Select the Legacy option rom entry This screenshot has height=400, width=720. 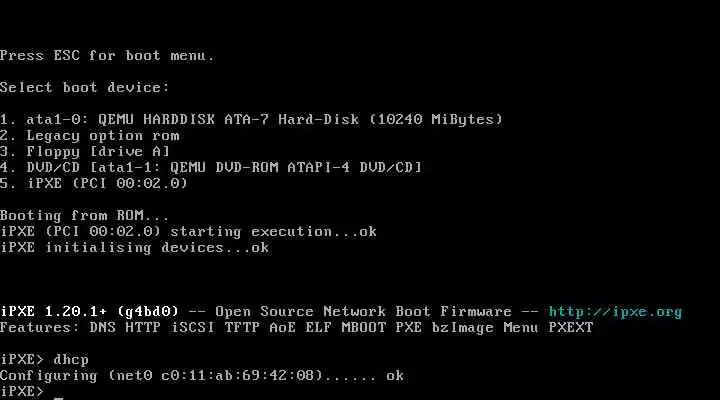pyautogui.click(x=90, y=136)
